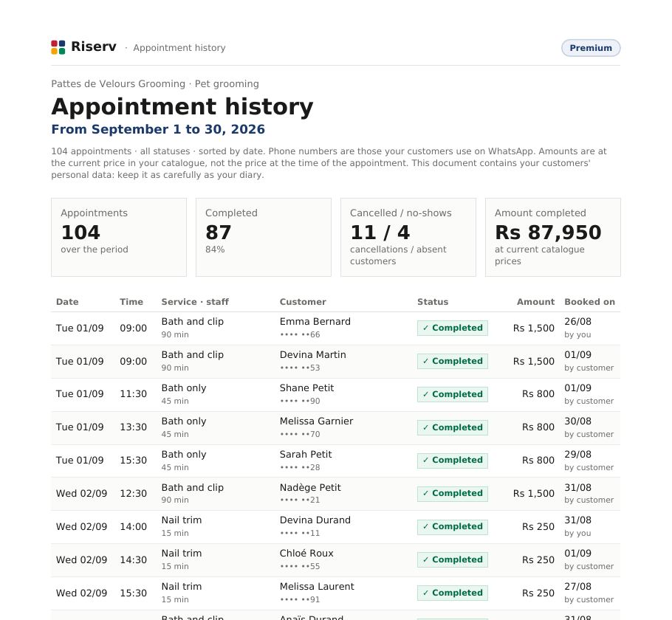Screen dimensions: 672x620
Task: Click 'Bath and clip' service in Nadège Petit row
Action: click(193, 488)
